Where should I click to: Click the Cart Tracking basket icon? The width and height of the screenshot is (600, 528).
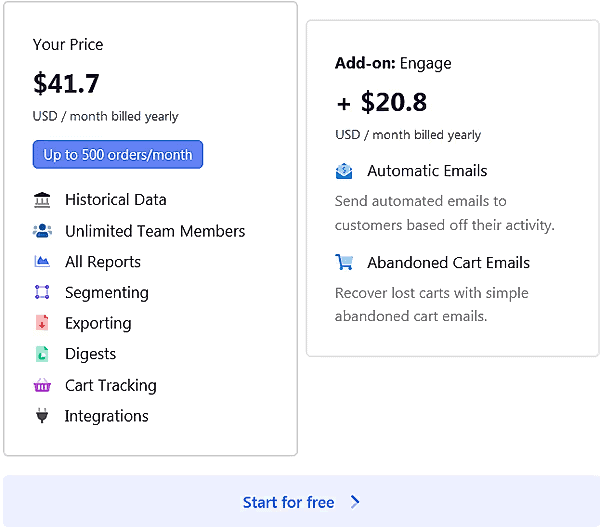point(42,385)
